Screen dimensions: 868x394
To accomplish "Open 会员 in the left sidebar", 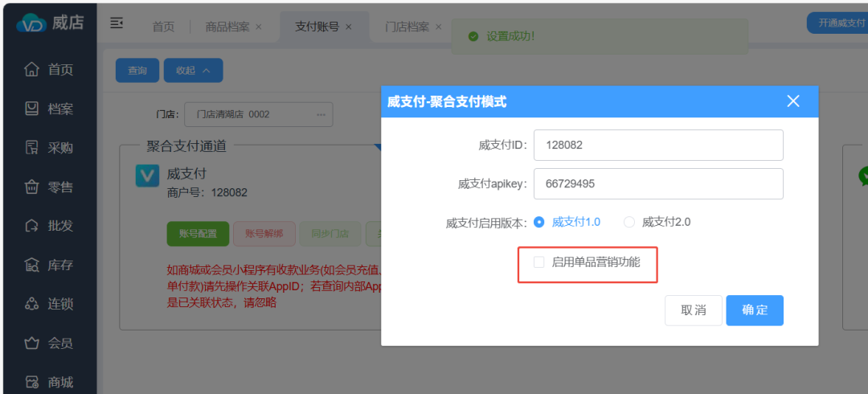I will [49, 343].
